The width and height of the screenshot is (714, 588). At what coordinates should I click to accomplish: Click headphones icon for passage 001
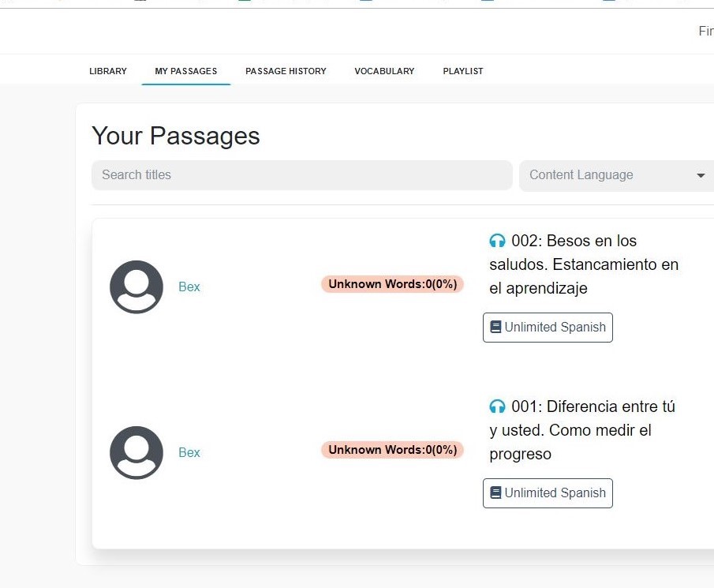(497, 406)
